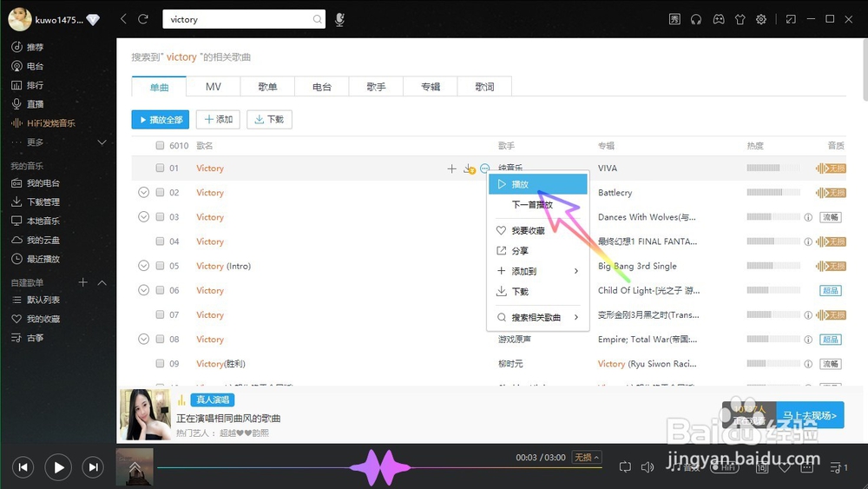Open the 无损 quality dropdown in player bar

586,458
